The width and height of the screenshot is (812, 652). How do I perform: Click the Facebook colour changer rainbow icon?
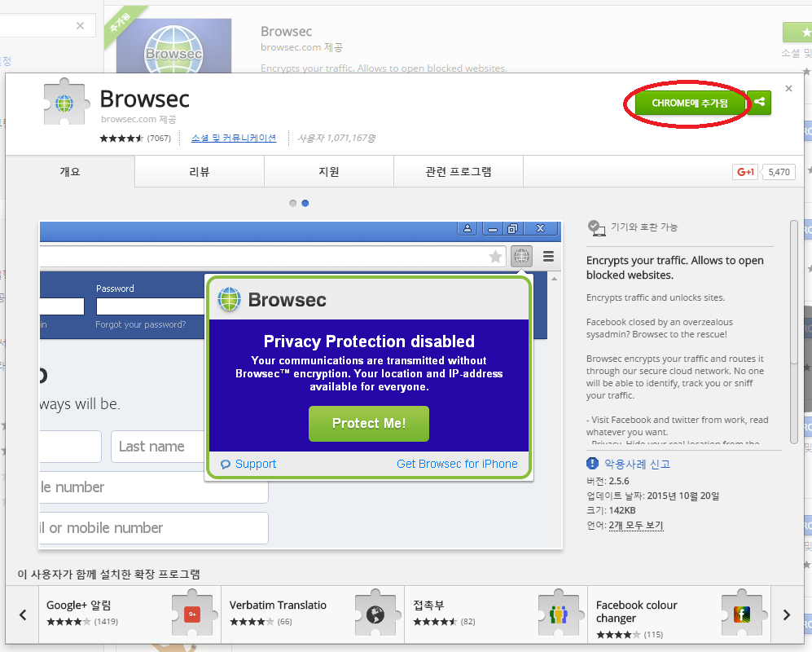(742, 614)
